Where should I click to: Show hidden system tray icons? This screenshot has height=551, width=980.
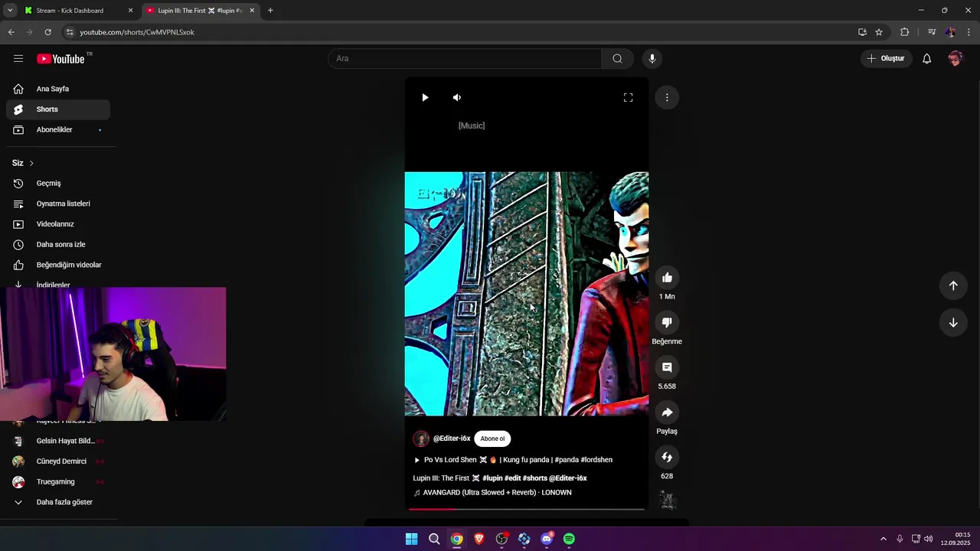[x=883, y=539]
